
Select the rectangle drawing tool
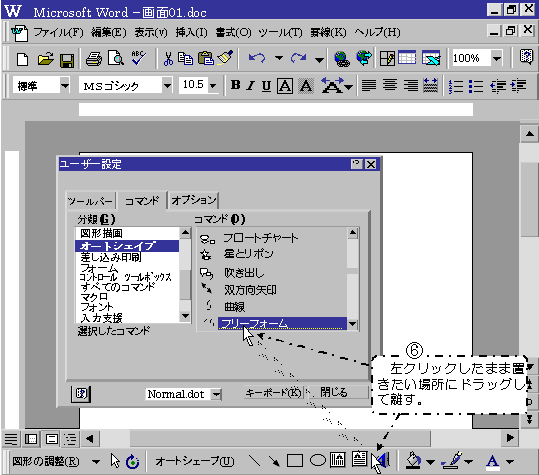295,461
